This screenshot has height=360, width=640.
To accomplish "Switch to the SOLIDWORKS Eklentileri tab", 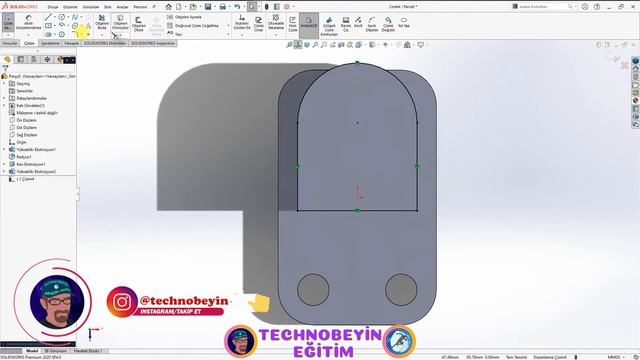I will 105,43.
